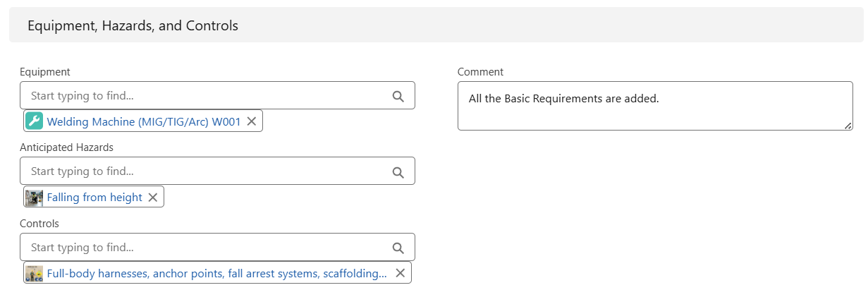Focus the Controls search field
The image size is (868, 290).
(204, 248)
